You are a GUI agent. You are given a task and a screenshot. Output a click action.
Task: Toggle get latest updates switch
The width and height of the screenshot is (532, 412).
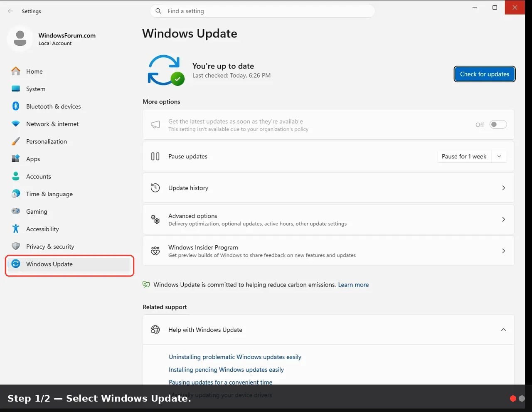click(x=498, y=124)
